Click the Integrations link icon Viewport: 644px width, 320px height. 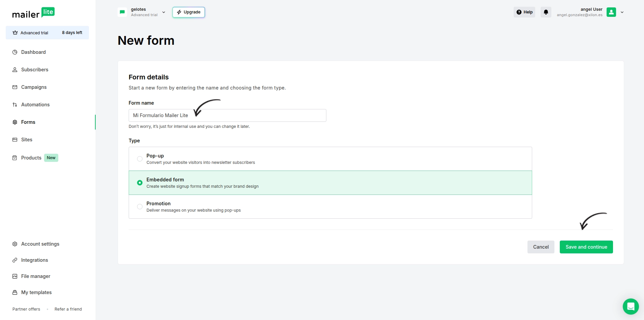[15, 260]
